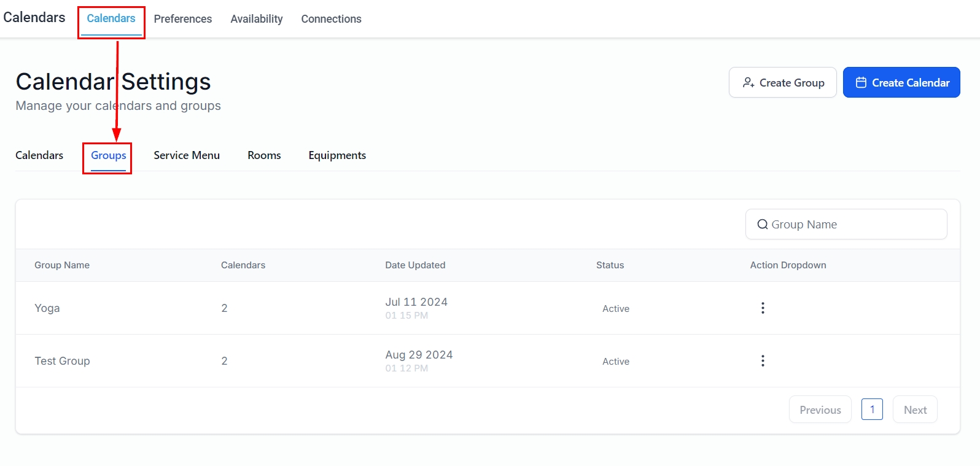Image resolution: width=980 pixels, height=466 pixels.
Task: Select page 1 in pagination
Action: tap(872, 410)
